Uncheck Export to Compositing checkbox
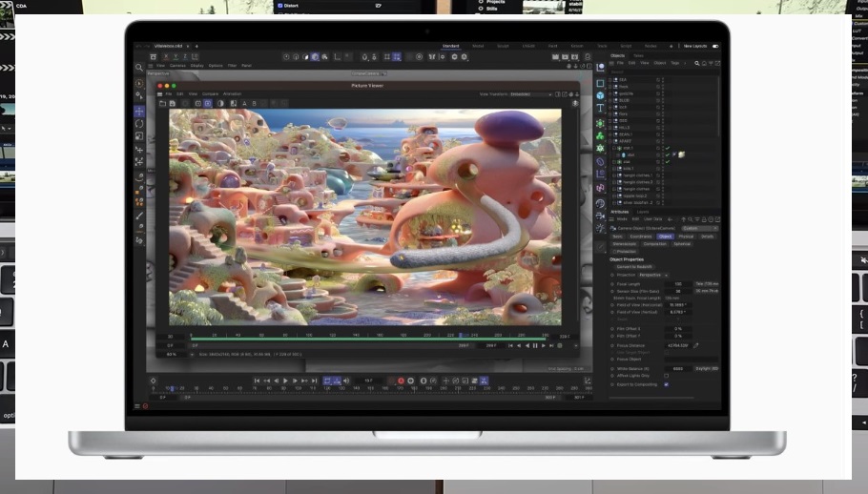 point(666,384)
